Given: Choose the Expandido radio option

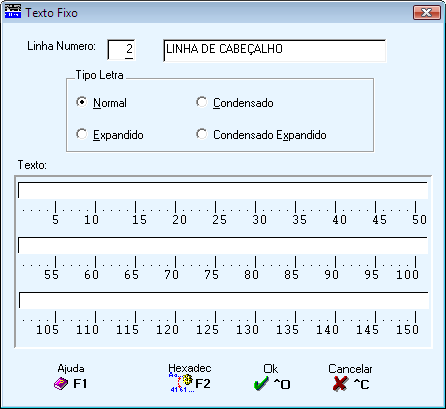Looking at the screenshot, I should tap(82, 134).
